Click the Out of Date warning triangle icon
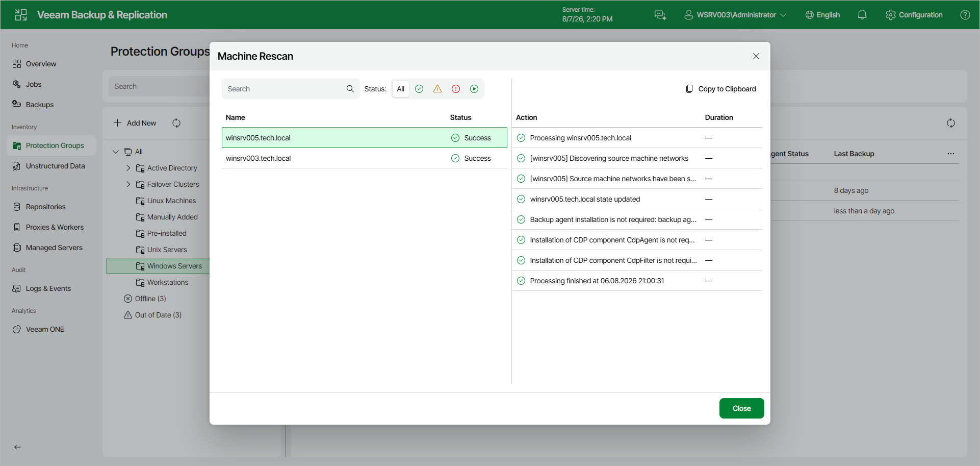This screenshot has width=980, height=466. 128,315
